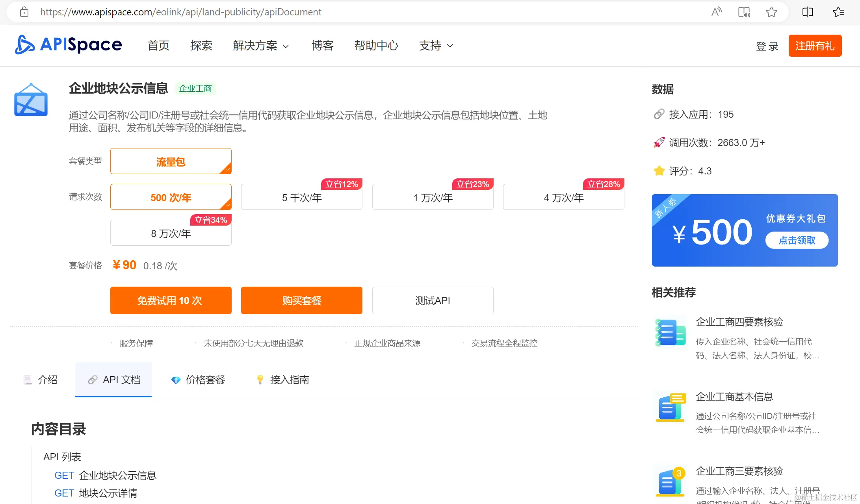This screenshot has width=860, height=504.
Task: Select the 流量包 package type
Action: [171, 161]
